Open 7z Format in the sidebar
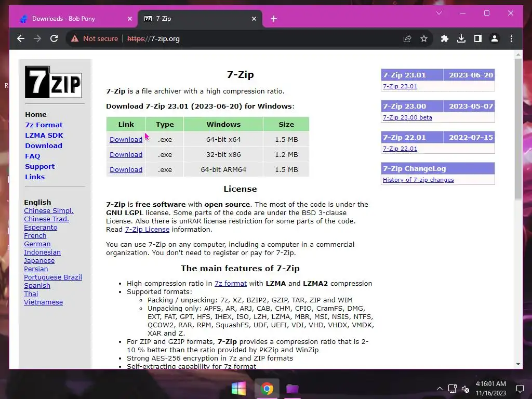Viewport: 532px width, 399px height. pos(44,125)
